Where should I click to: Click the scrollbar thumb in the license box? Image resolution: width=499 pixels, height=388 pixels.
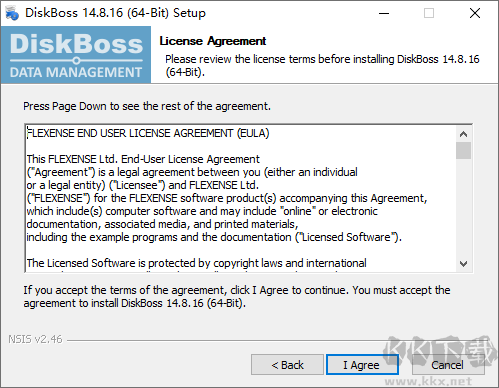point(463,150)
